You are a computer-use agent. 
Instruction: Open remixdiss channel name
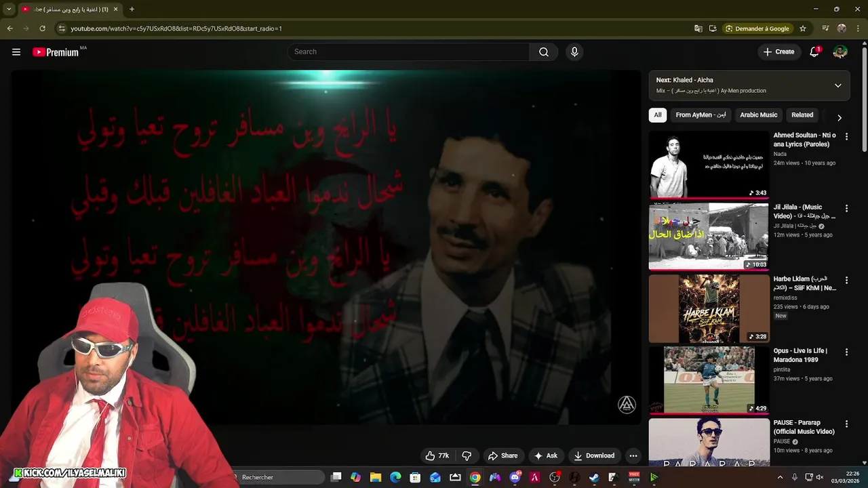pyautogui.click(x=787, y=298)
